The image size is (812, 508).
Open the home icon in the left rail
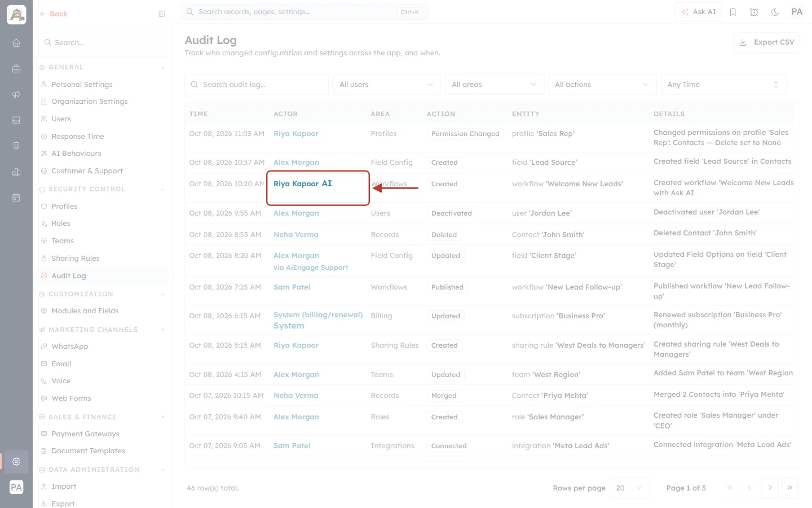[x=16, y=43]
